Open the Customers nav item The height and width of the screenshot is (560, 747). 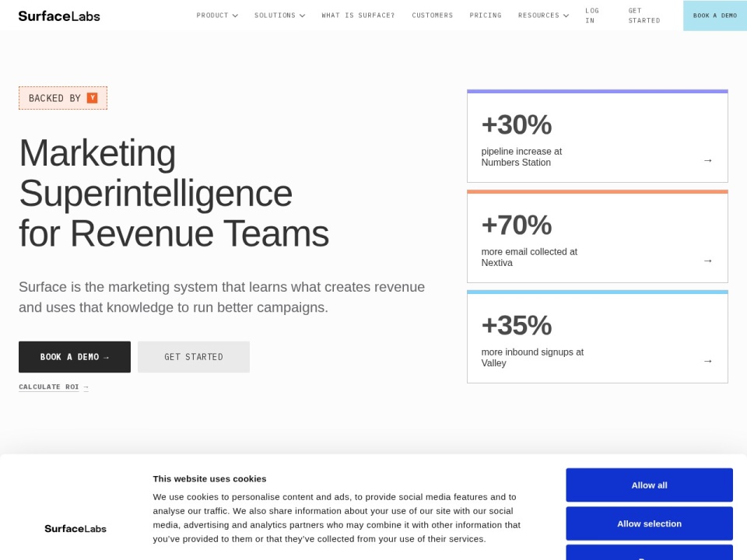pyautogui.click(x=433, y=16)
